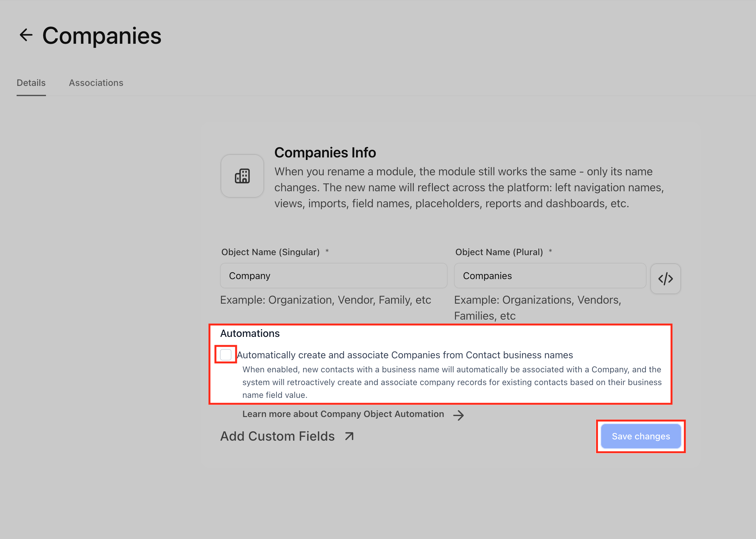The image size is (756, 539).
Task: Click the Companies page title
Action: point(102,36)
